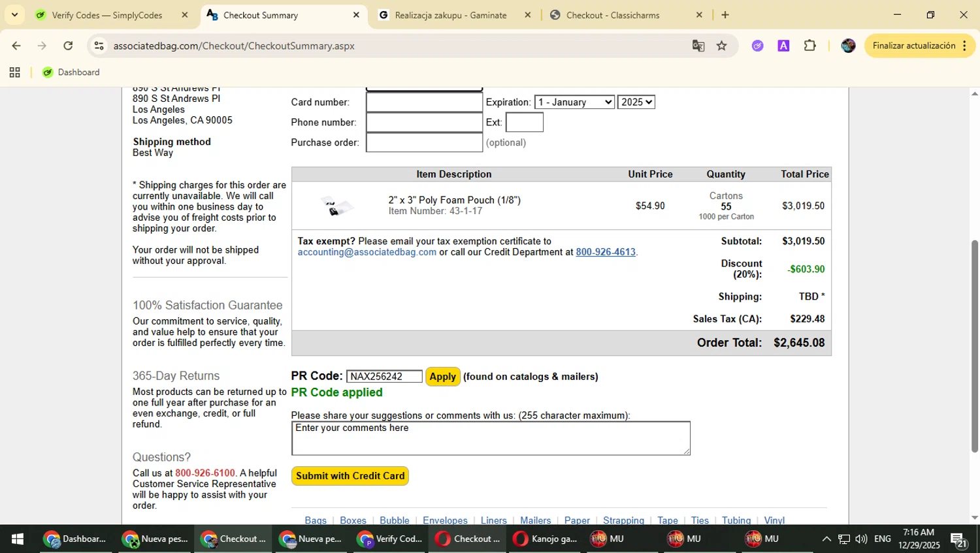Open the Tubing footer link

click(736, 520)
